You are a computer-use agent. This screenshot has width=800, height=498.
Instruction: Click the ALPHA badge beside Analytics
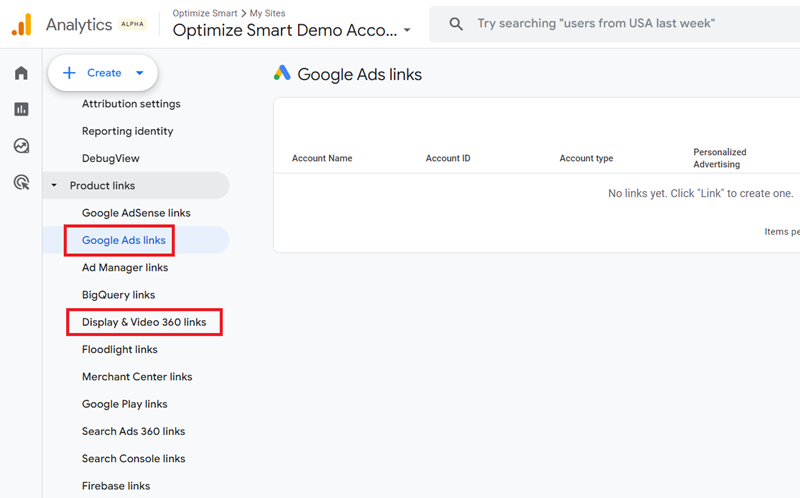[133, 24]
